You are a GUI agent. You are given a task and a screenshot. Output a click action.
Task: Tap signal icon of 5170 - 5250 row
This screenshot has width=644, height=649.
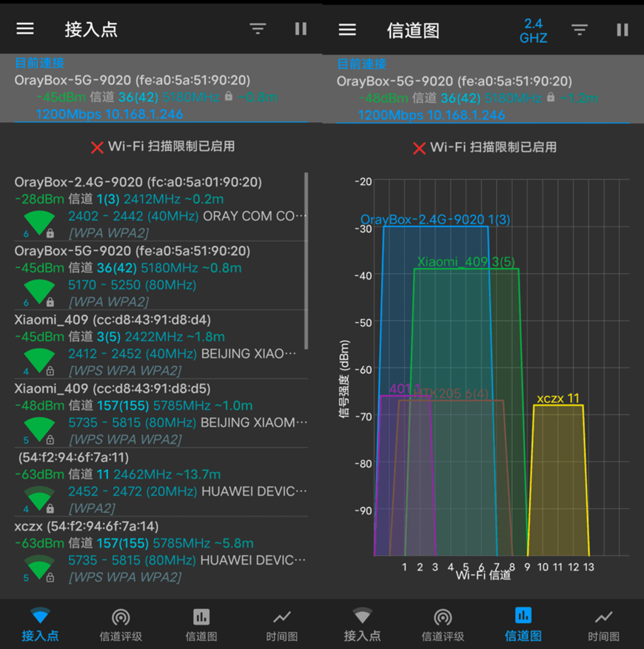pyautogui.click(x=39, y=292)
